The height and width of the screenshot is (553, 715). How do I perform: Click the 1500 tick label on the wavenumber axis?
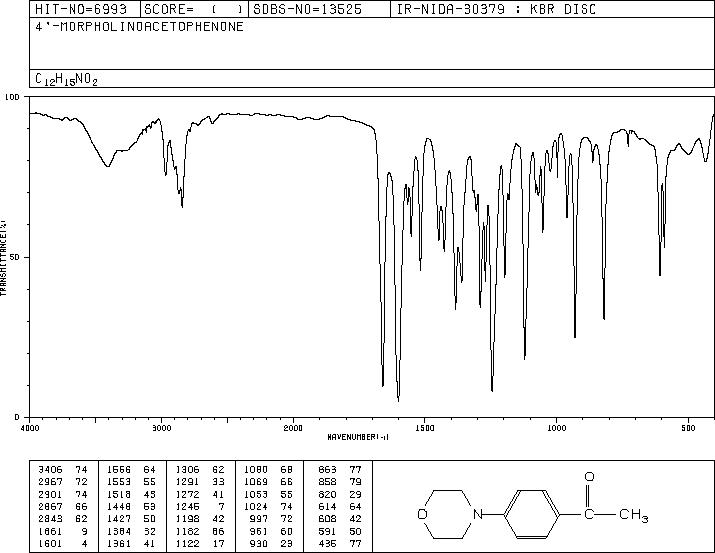point(425,428)
